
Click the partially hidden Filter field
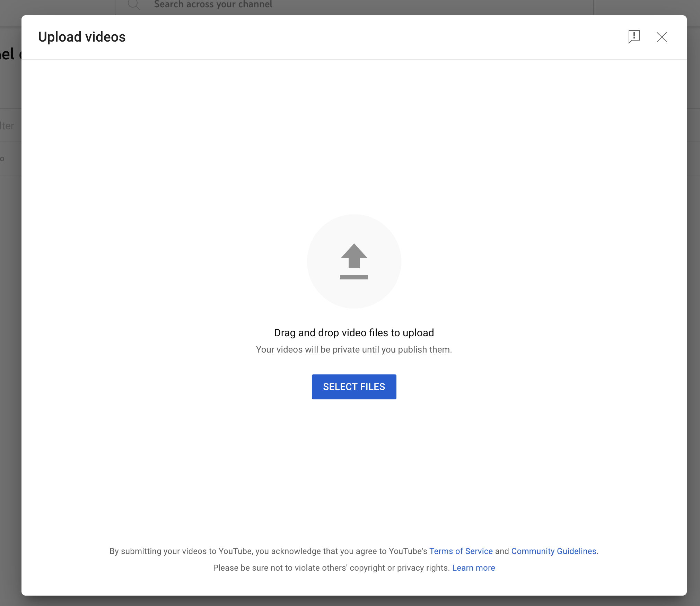tap(8, 126)
